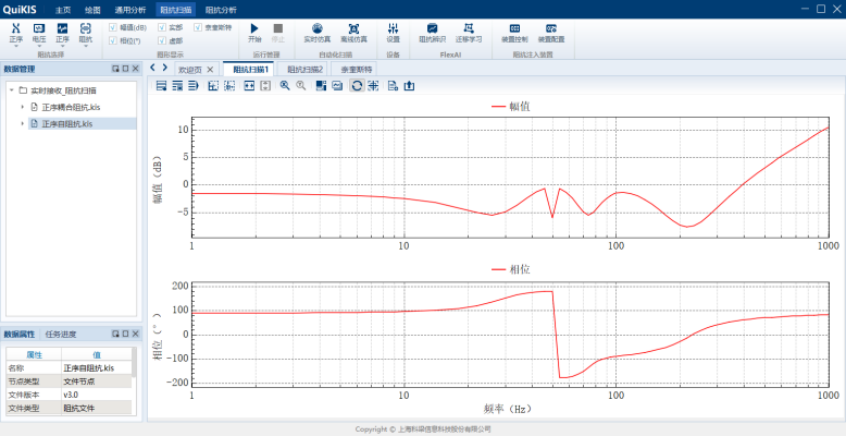Click the 实时仿真 real-time simulation icon
The width and height of the screenshot is (846, 436).
pos(317,30)
